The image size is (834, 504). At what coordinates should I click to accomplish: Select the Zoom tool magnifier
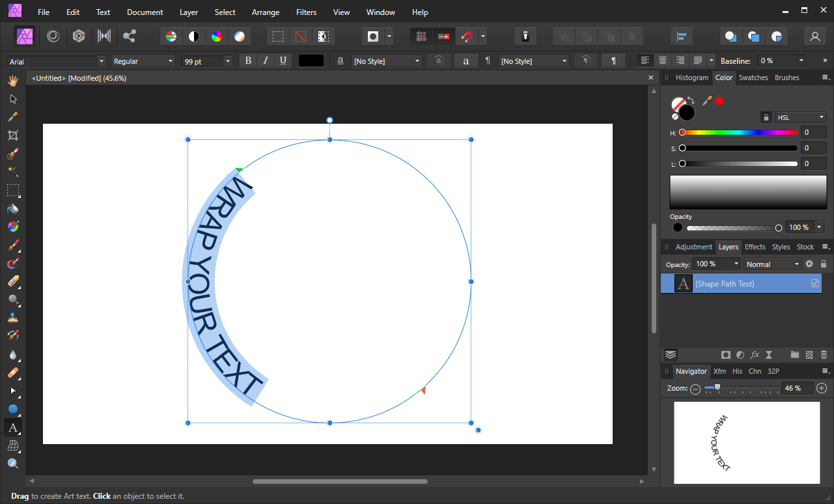click(12, 464)
